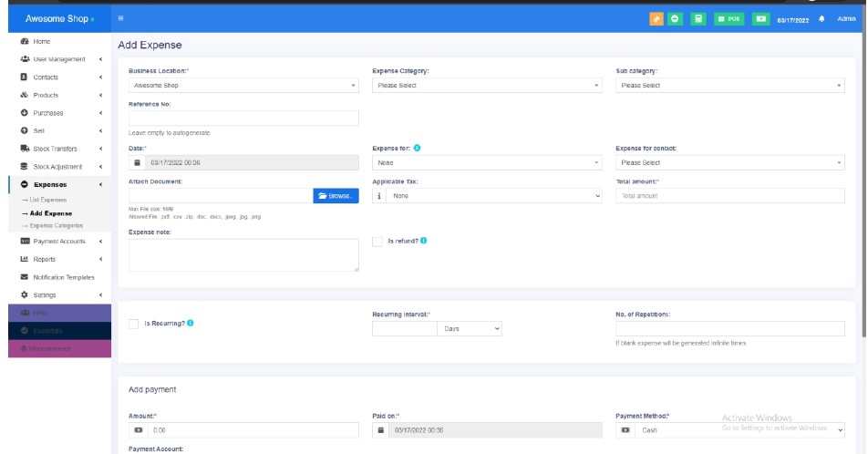Screen dimensions: 868x454
Task: Click the green minus circle header icon
Action: pos(677,18)
